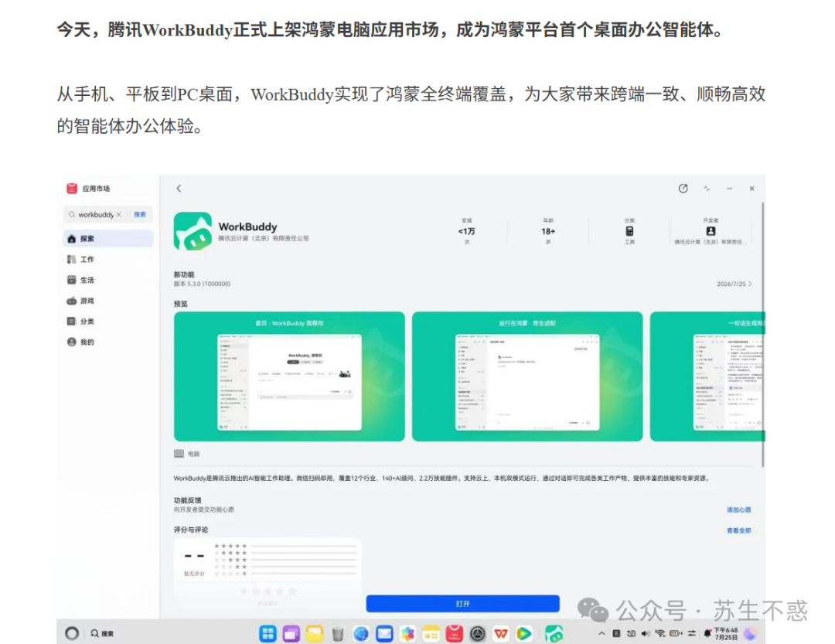Screen dimensions: 835x644
Task: Click the 18+ age rating value
Action: click(548, 231)
